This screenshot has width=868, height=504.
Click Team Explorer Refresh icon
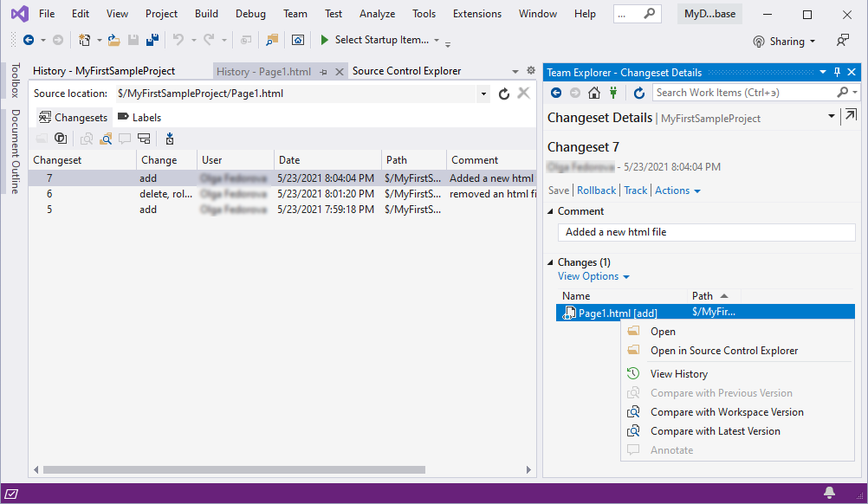[639, 93]
